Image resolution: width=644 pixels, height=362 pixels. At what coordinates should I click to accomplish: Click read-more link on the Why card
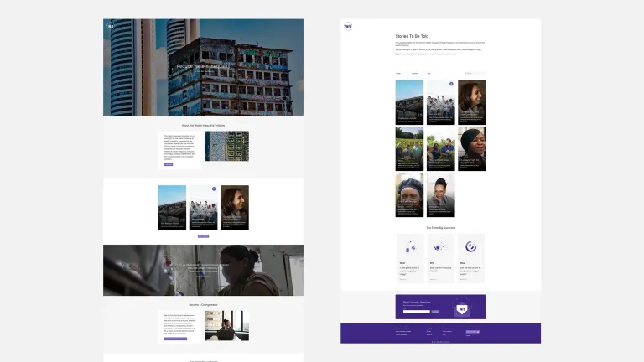pos(433,279)
